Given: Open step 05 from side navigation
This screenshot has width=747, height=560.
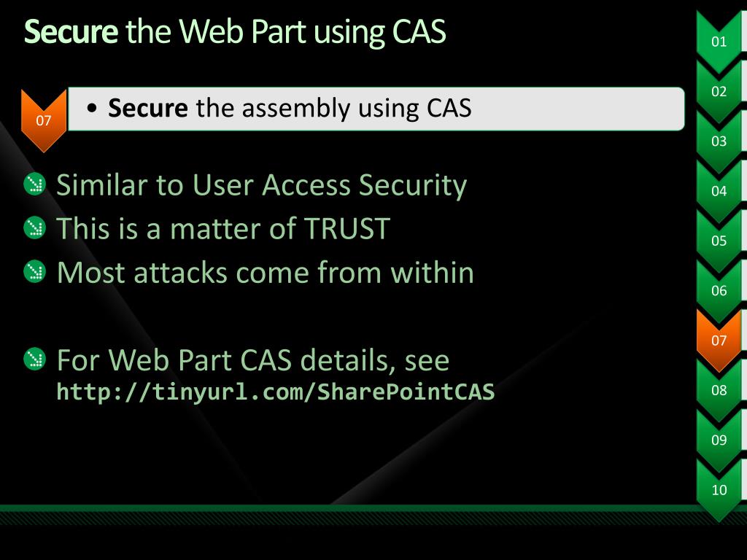Looking at the screenshot, I should coord(719,241).
